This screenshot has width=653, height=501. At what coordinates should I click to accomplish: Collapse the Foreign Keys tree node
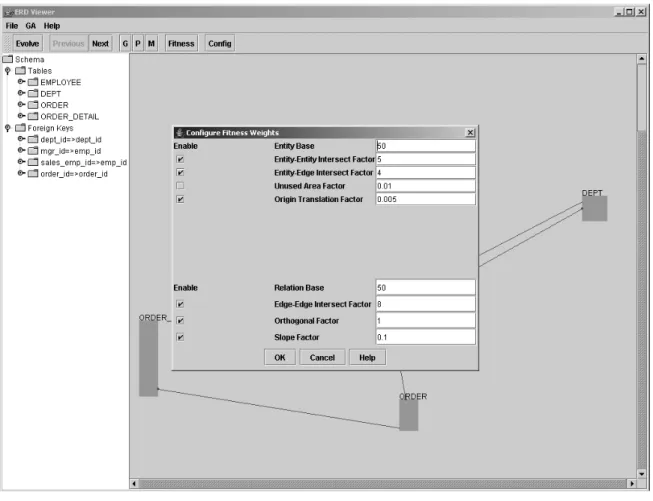coord(7,128)
